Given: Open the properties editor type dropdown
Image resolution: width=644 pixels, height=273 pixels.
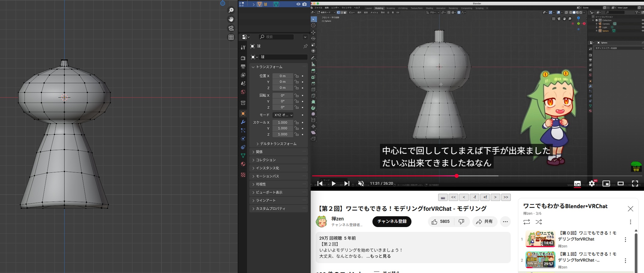Looking at the screenshot, I should pyautogui.click(x=246, y=37).
